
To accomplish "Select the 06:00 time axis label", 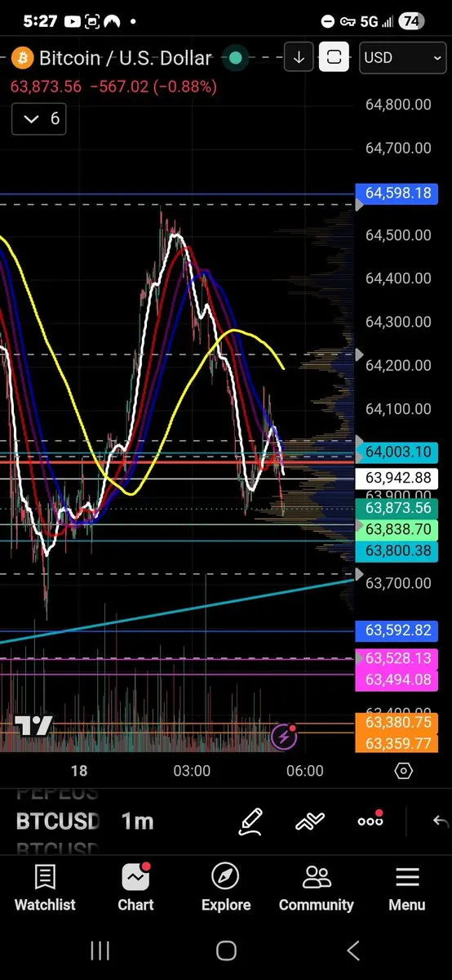I will click(x=305, y=771).
